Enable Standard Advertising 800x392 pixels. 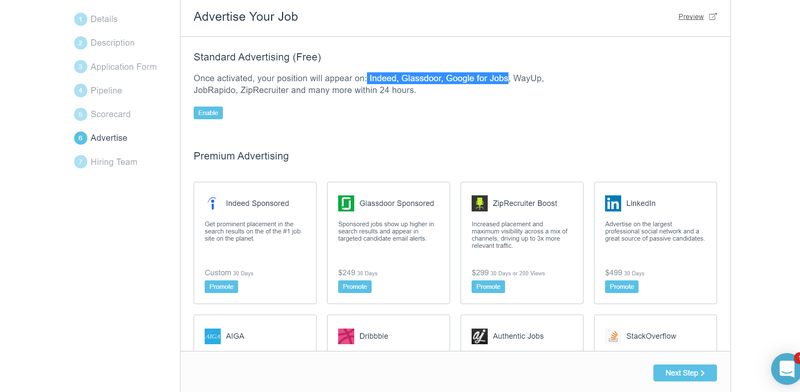(208, 113)
